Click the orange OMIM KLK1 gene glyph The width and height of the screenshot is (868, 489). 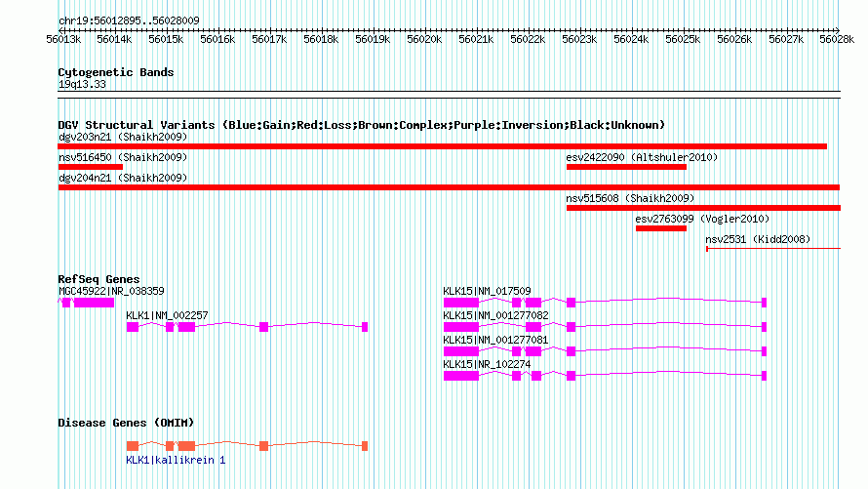click(247, 446)
